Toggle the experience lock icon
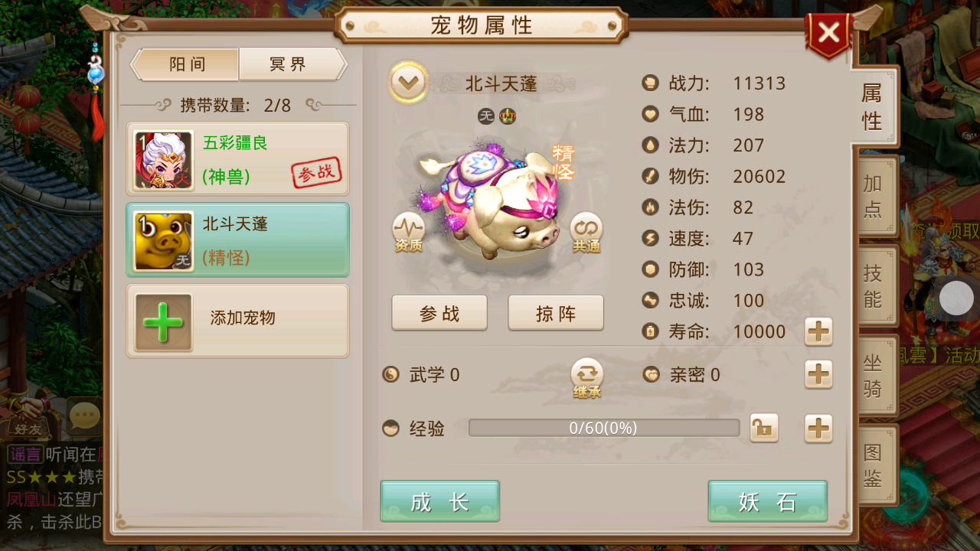 (764, 428)
